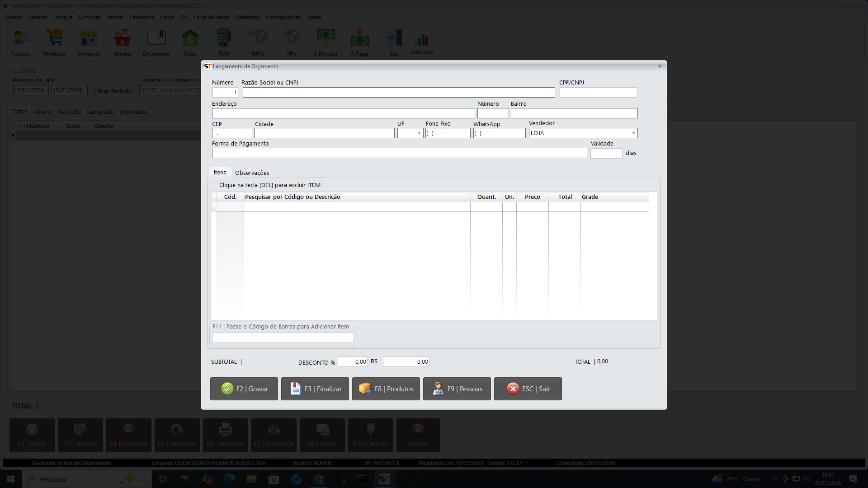This screenshot has width=868, height=488.
Task: Expand the Vendedor LOJA dropdown
Action: click(633, 133)
